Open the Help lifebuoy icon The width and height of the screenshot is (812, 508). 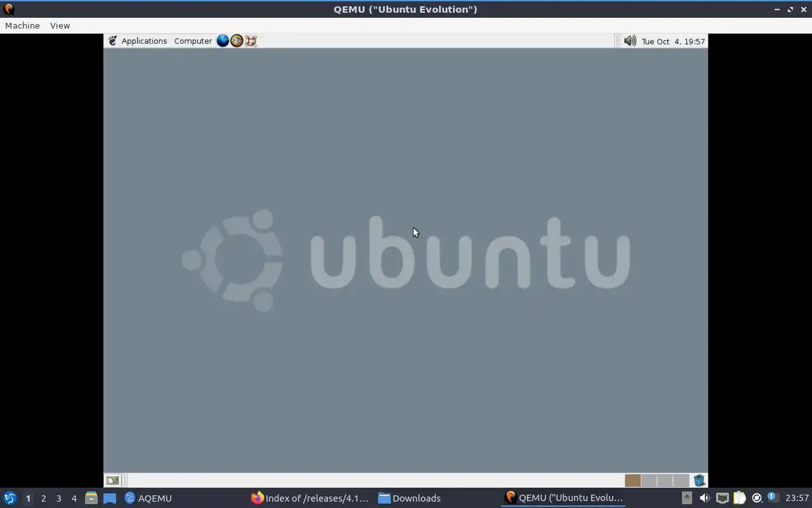(x=251, y=41)
